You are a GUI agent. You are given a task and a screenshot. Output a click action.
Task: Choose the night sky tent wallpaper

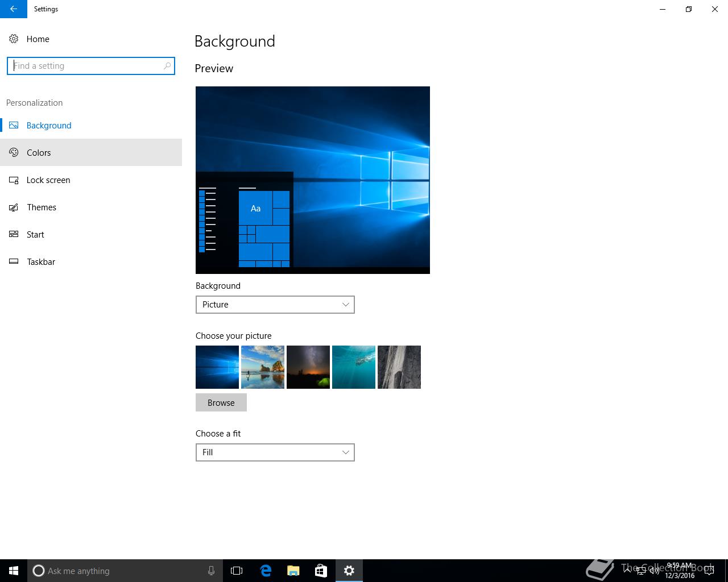(308, 367)
